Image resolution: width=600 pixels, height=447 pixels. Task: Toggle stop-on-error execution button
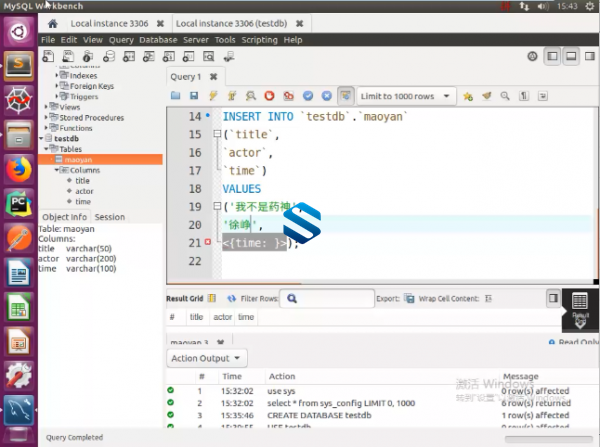click(289, 96)
